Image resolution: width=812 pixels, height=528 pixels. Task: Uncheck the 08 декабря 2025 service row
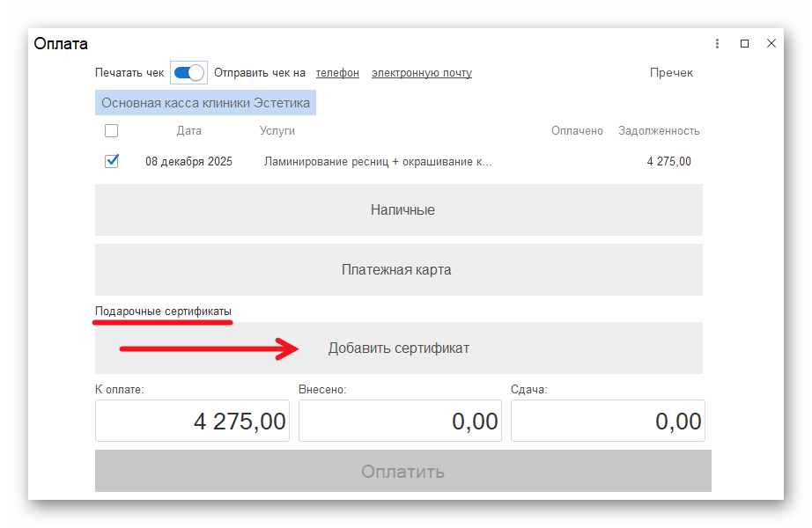(112, 161)
